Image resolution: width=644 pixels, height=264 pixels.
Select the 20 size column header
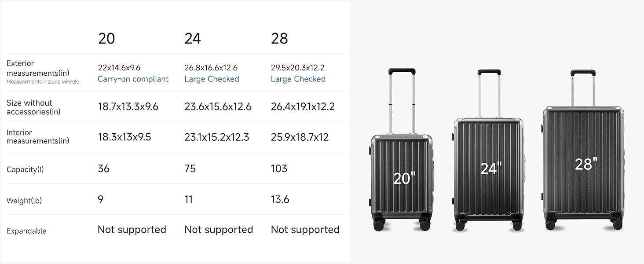pyautogui.click(x=106, y=39)
